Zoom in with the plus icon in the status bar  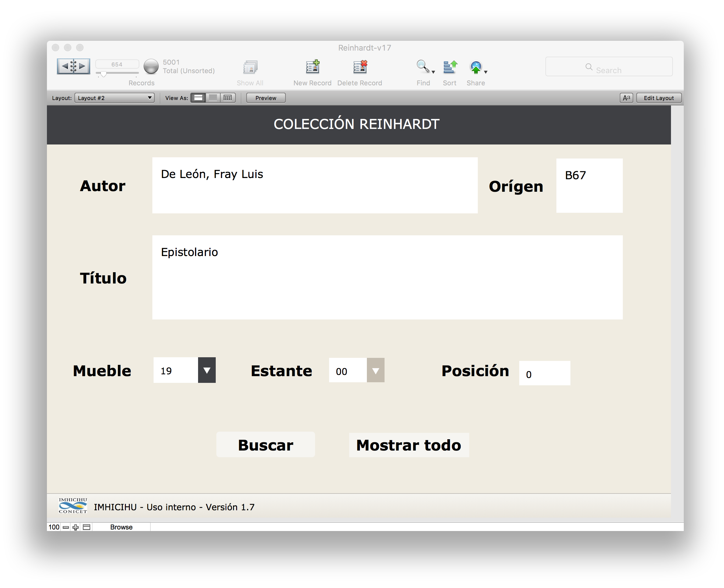coord(76,527)
